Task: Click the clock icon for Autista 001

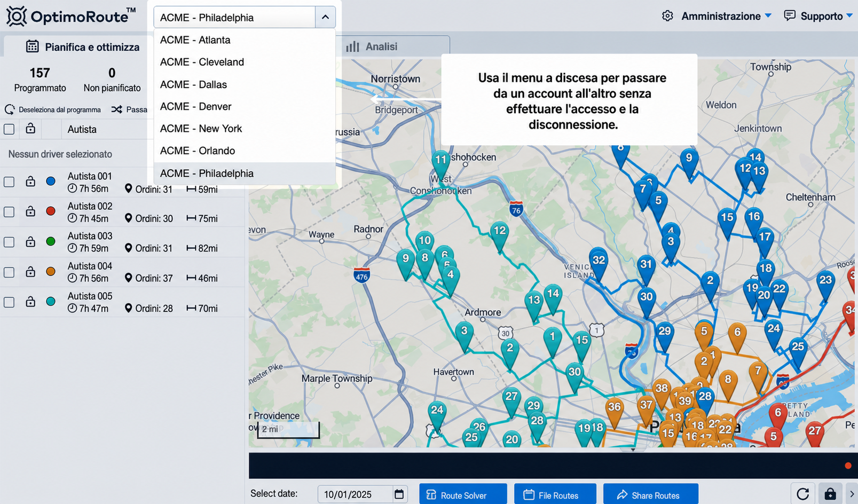Action: (x=72, y=188)
